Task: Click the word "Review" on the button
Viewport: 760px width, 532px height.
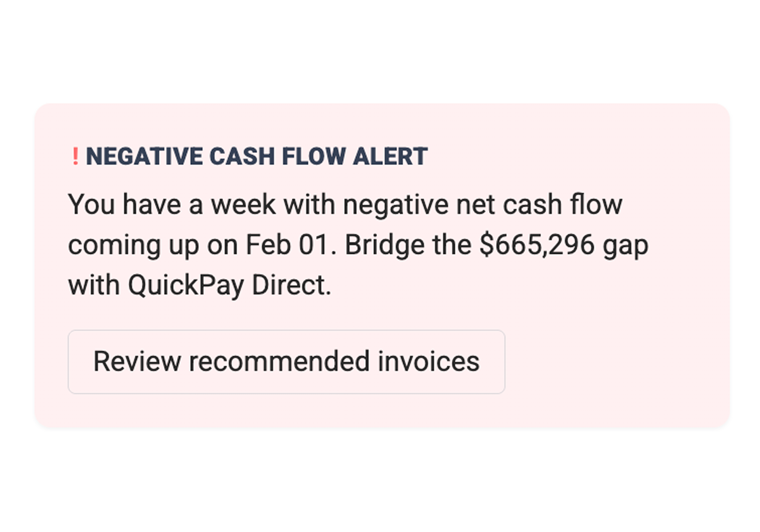Action: 137,361
